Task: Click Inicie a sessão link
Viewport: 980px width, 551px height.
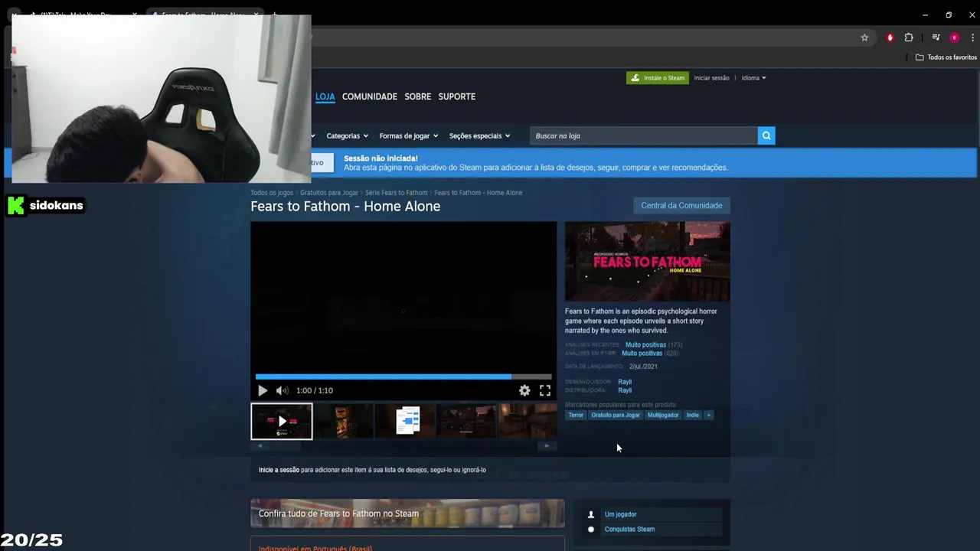Action: coord(279,470)
